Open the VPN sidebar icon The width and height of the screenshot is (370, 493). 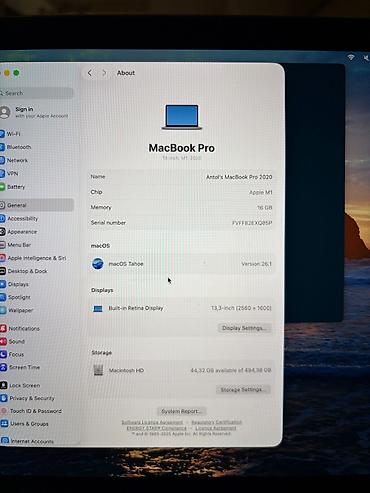tap(2, 173)
